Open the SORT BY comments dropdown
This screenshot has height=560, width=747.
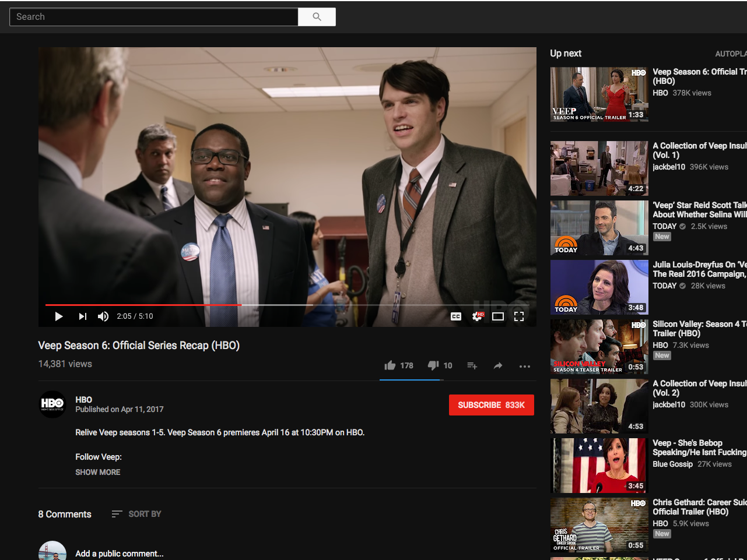(136, 514)
